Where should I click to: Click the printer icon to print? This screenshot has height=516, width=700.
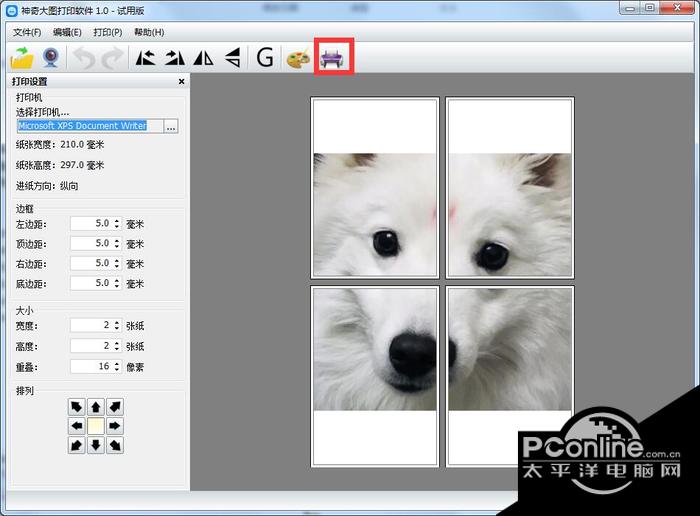(x=333, y=58)
